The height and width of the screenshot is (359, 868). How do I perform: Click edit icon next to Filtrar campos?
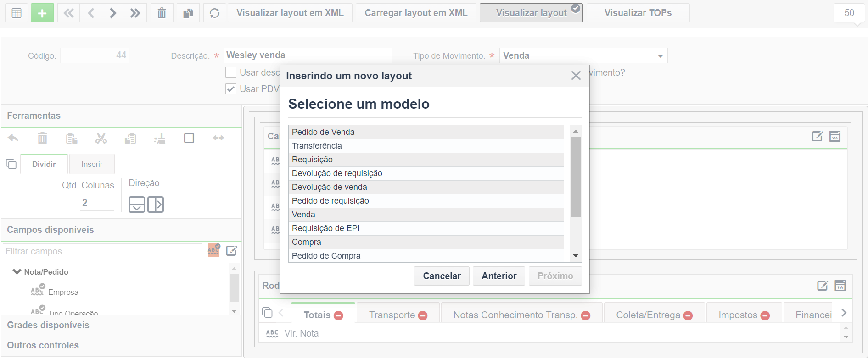click(x=232, y=251)
